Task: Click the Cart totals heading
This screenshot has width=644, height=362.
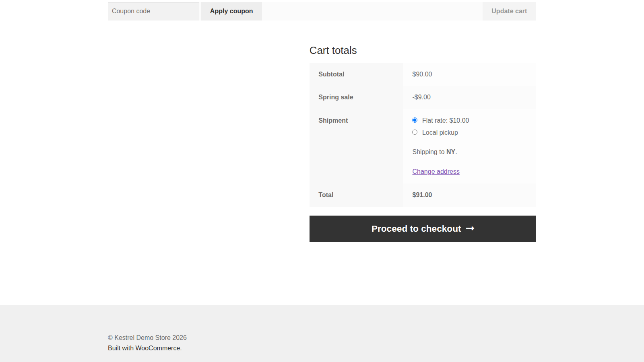Action: (333, 50)
